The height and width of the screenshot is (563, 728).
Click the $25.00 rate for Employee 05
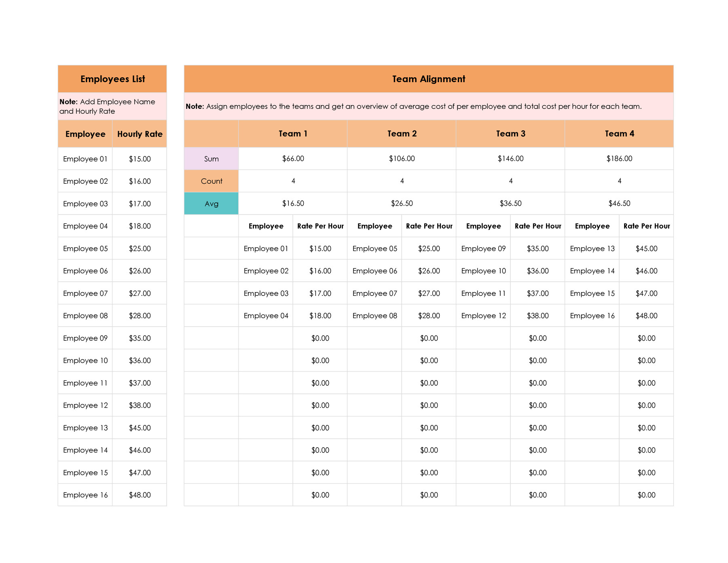click(x=429, y=249)
